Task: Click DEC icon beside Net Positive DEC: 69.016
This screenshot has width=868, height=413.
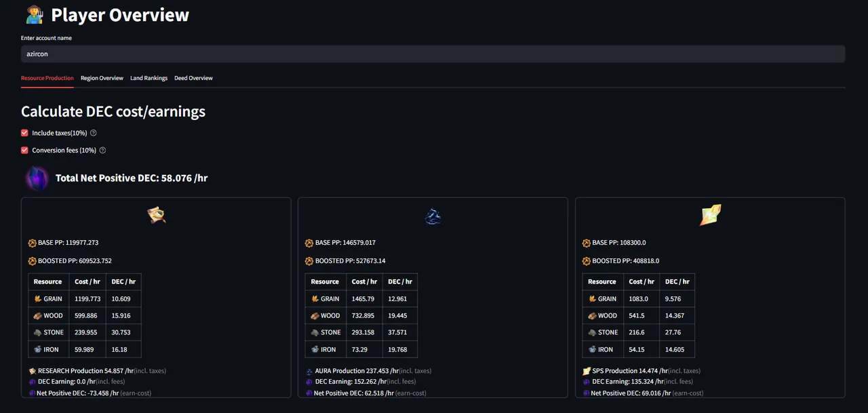Action: (x=586, y=393)
